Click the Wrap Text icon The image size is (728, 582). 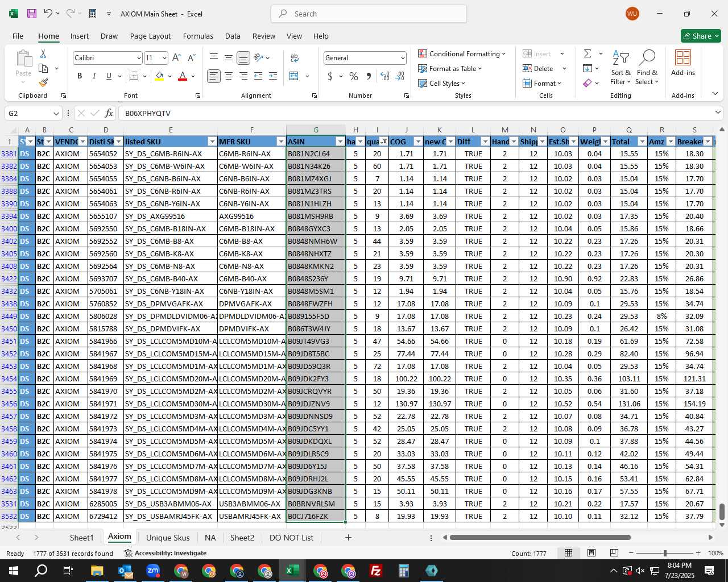coord(295,57)
